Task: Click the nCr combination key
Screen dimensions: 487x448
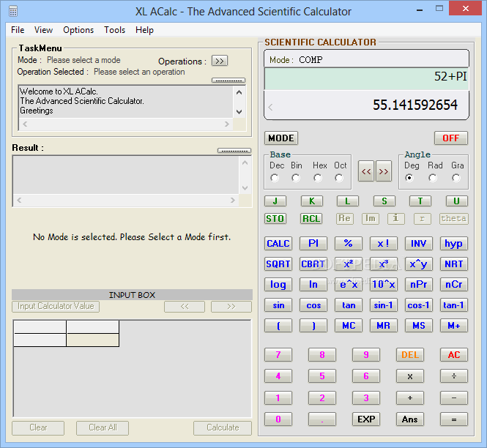Action: 453,284
